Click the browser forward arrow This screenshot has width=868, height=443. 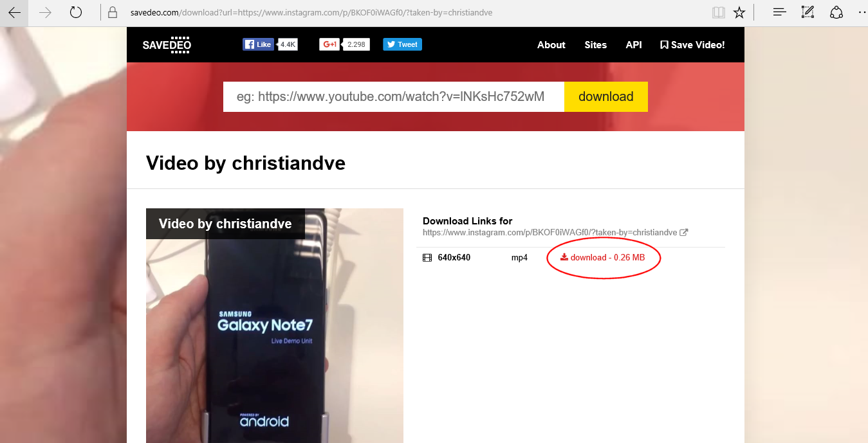[45, 12]
